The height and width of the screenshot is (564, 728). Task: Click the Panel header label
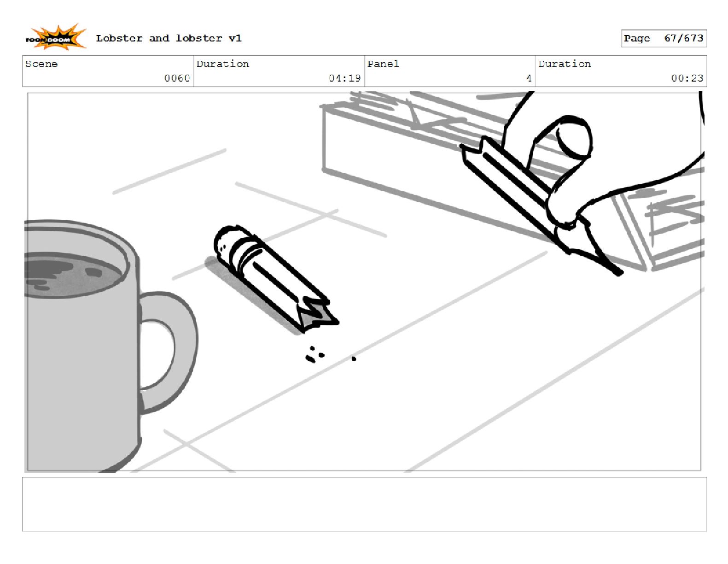click(x=383, y=64)
